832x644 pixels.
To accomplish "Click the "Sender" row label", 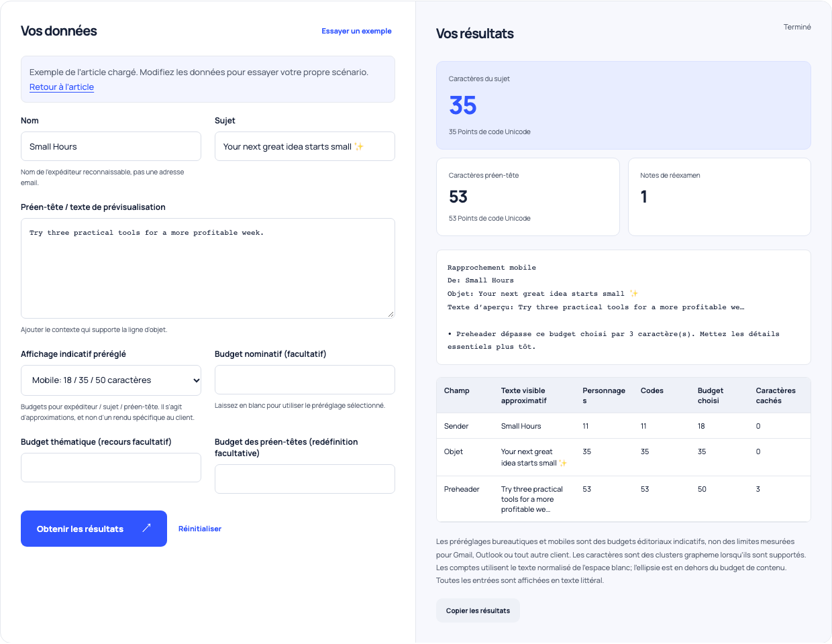I will (456, 426).
